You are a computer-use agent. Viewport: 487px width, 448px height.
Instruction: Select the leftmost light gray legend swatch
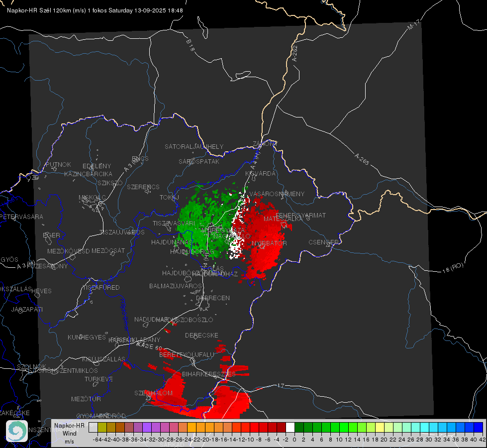point(93,428)
